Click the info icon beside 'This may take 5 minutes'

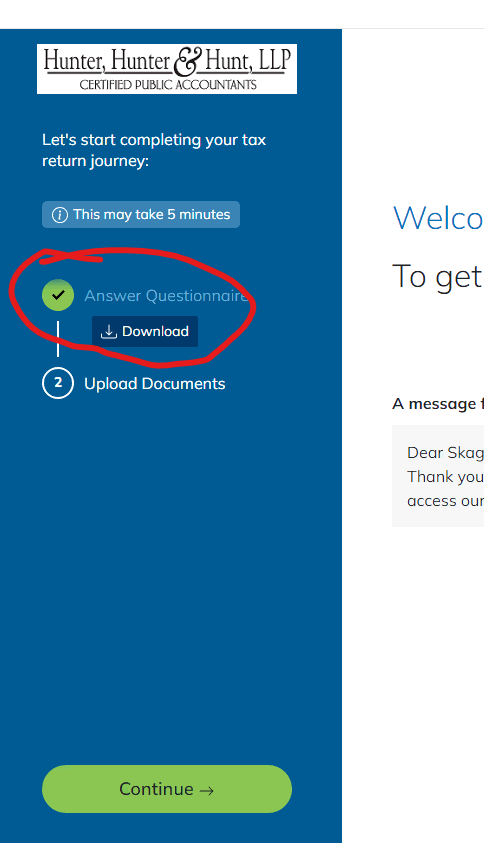pos(60,215)
